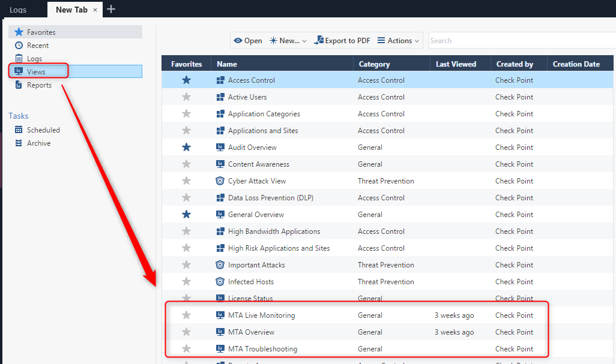Favorite the Application Categories star

click(186, 114)
